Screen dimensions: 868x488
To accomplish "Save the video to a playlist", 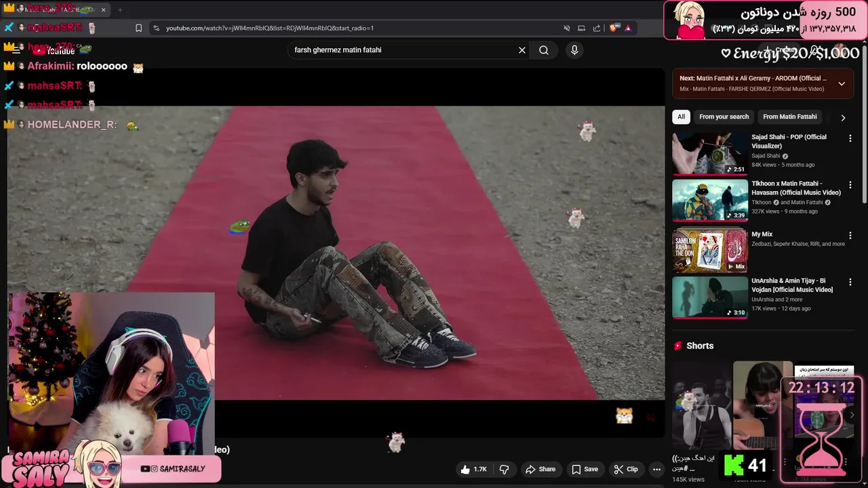I will tap(585, 469).
